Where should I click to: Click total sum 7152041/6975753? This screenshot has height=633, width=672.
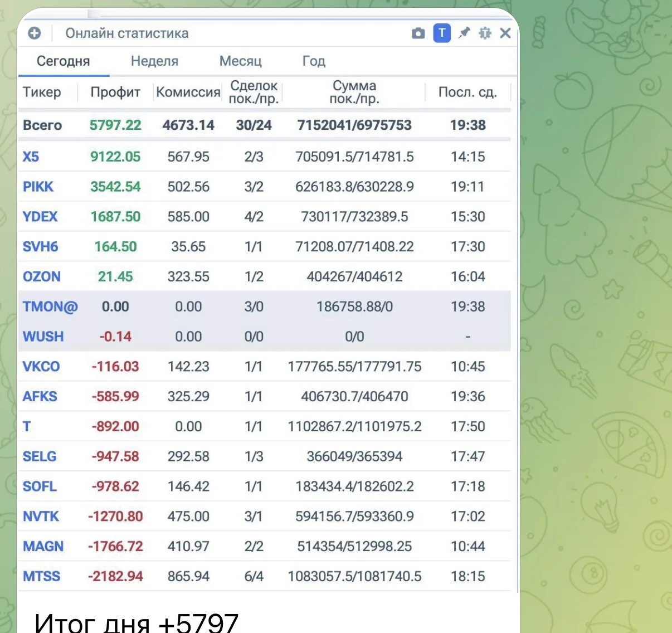coord(354,125)
